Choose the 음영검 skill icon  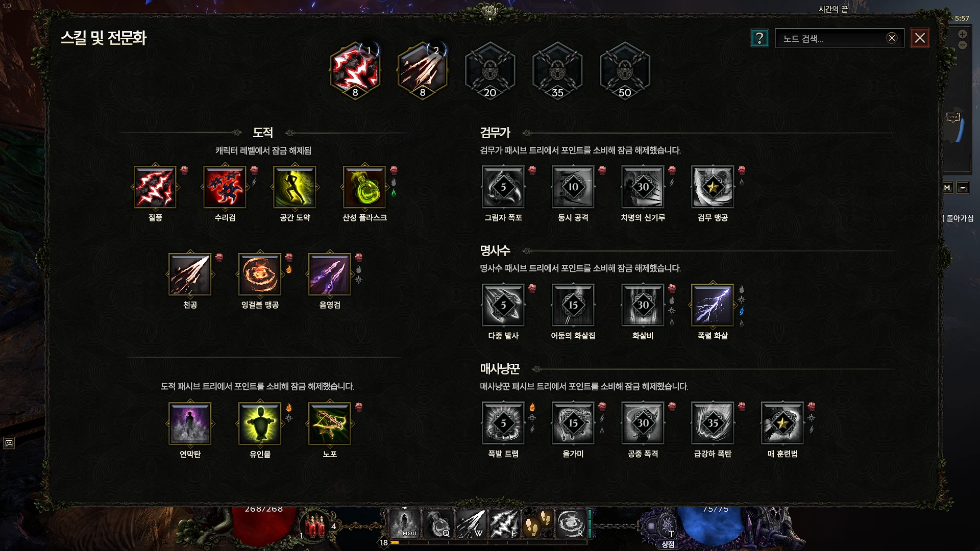click(330, 274)
